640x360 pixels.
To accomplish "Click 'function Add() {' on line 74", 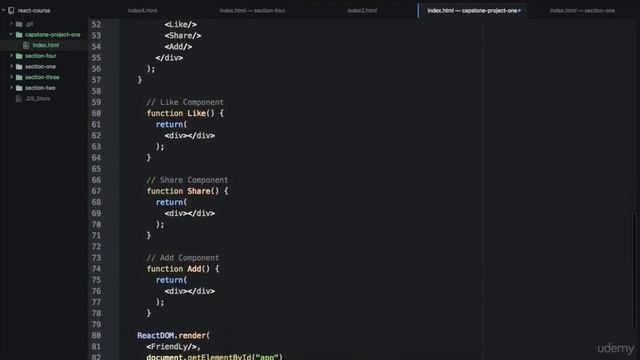I will point(182,269).
